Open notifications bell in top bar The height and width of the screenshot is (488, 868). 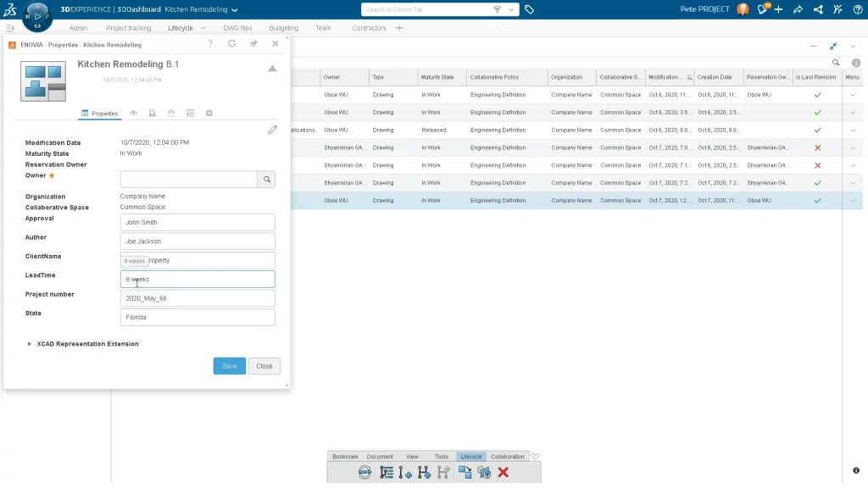(762, 9)
